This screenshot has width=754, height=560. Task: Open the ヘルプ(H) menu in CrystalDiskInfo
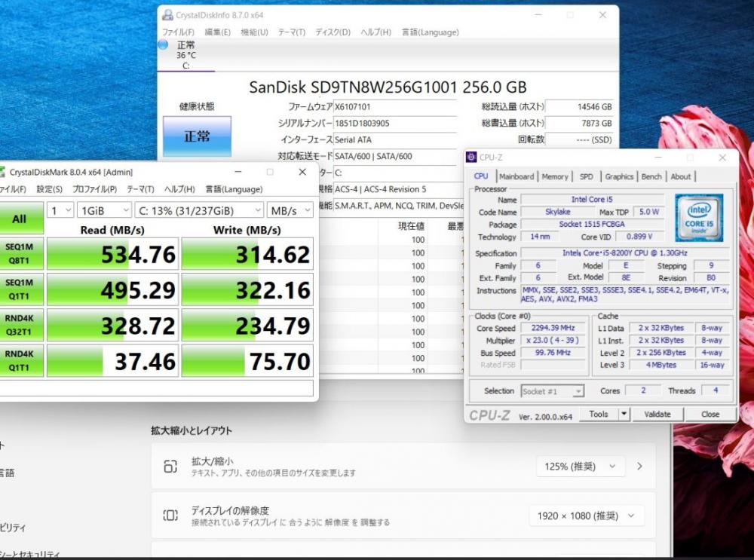(x=376, y=32)
